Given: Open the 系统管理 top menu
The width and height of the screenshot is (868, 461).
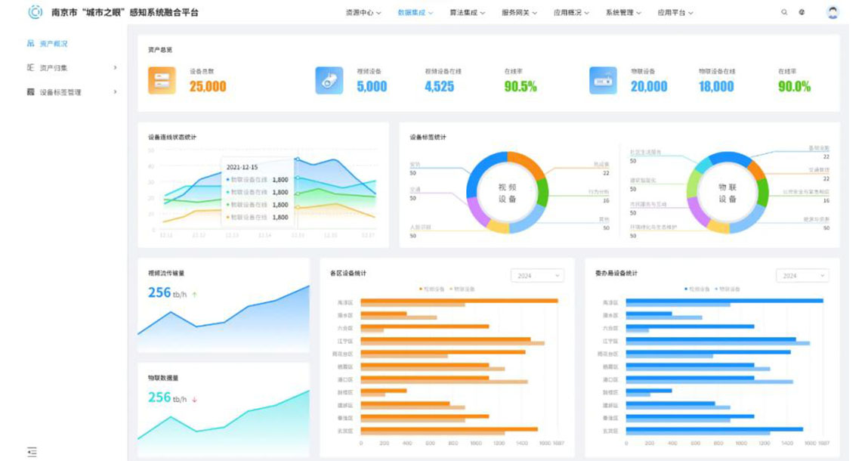Looking at the screenshot, I should tap(623, 13).
